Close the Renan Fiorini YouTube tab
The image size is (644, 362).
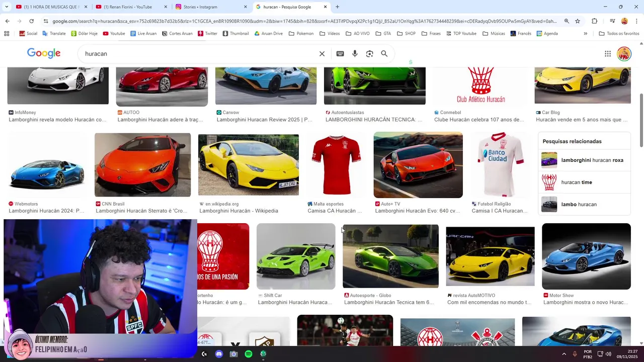point(166,7)
